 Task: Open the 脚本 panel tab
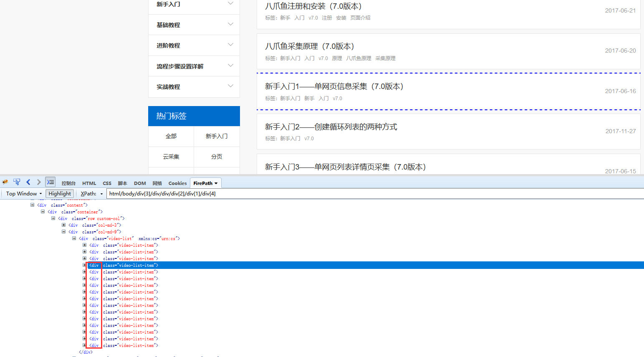pos(122,183)
